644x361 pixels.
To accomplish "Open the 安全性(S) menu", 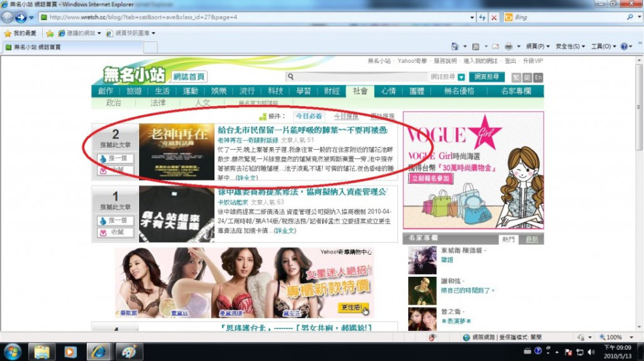I will click(570, 46).
